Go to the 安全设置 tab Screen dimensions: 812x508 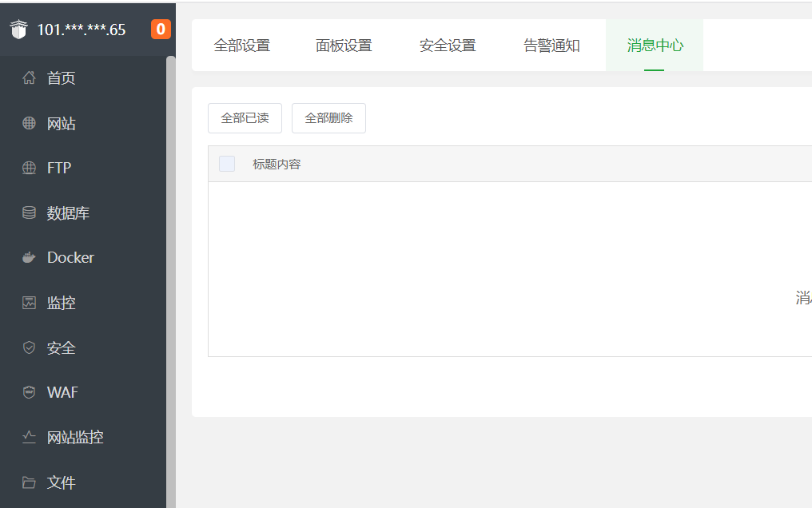[448, 46]
